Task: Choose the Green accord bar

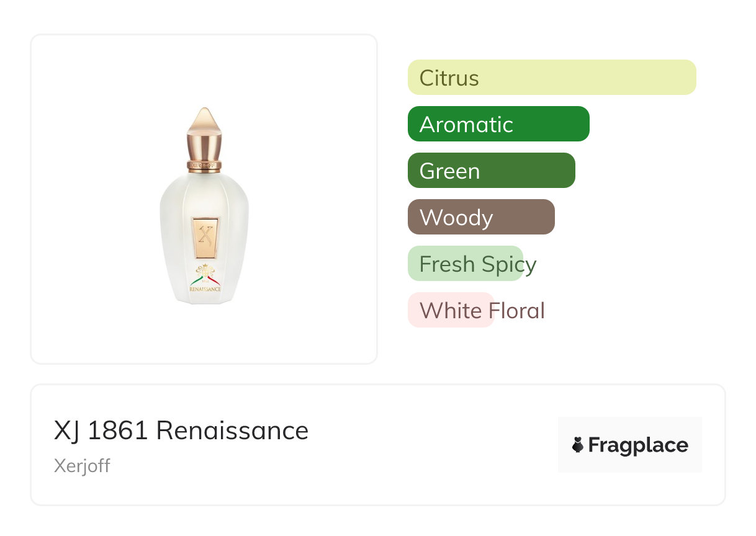Action: click(x=492, y=171)
